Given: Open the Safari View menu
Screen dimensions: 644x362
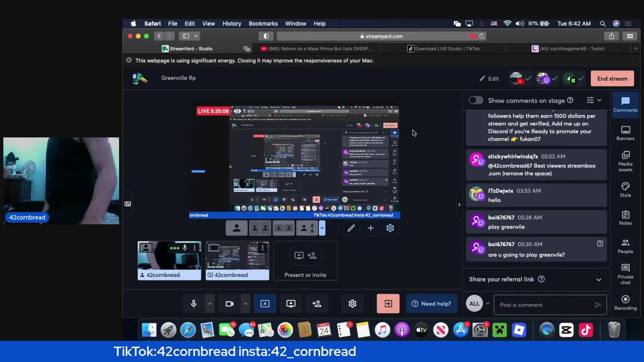Looking at the screenshot, I should [208, 24].
